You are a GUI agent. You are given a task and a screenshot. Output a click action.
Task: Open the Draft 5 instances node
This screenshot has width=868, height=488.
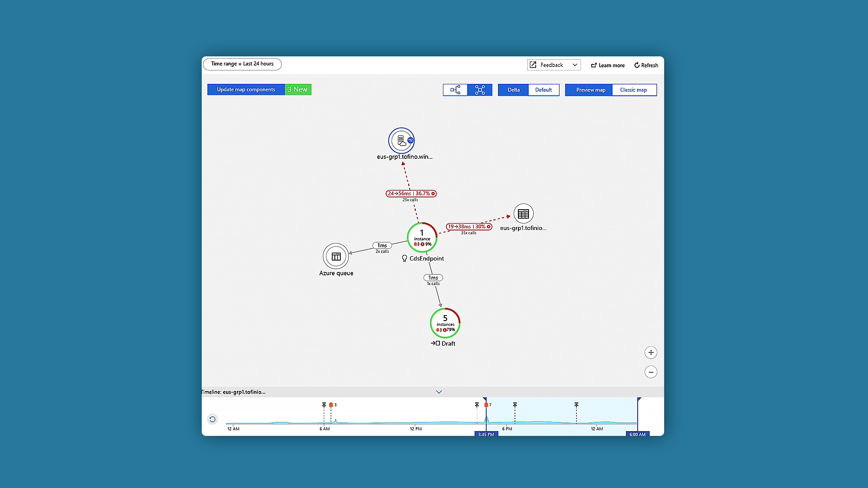[445, 323]
